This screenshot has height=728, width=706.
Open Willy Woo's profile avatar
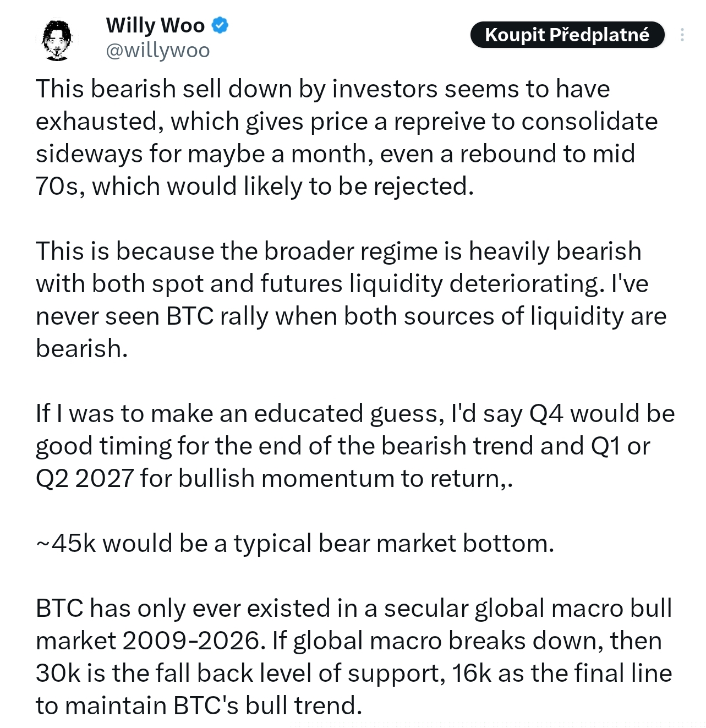(56, 39)
